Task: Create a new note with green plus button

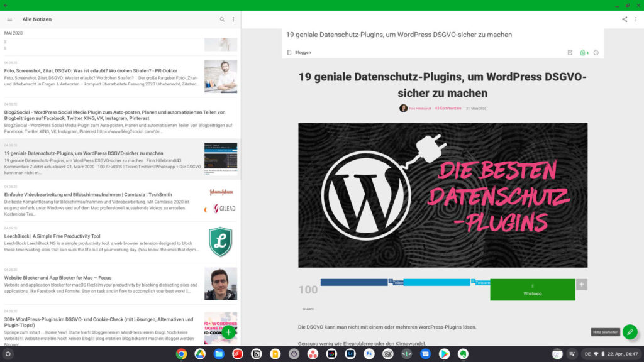Action: point(229,332)
